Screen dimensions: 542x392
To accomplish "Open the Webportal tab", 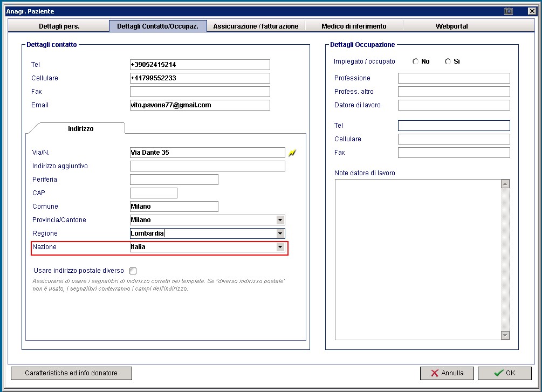I will tap(451, 26).
